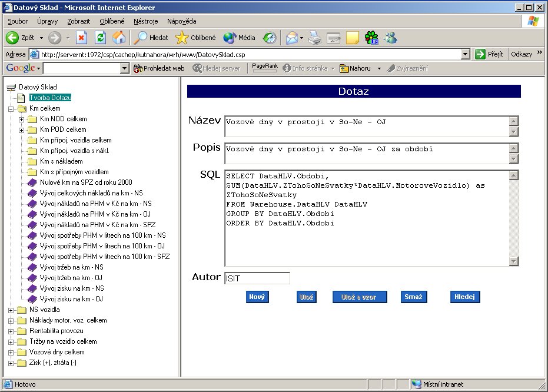
Task: Select Vývoj tržeb na km - OJ
Action: pyautogui.click(x=71, y=278)
